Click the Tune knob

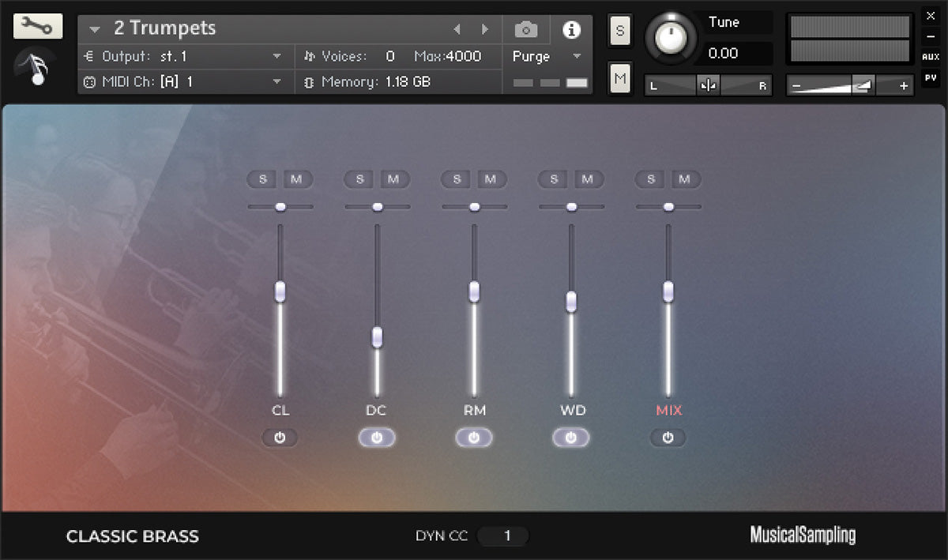click(x=671, y=36)
